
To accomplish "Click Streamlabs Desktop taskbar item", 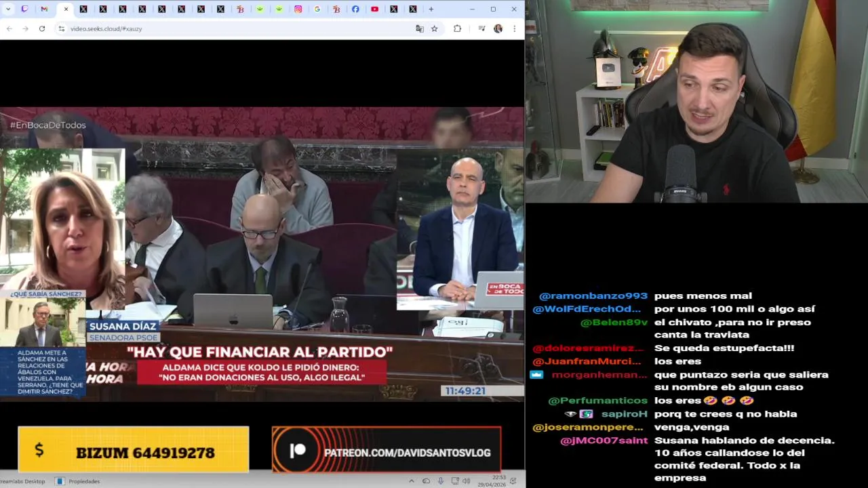I will pos(24,481).
